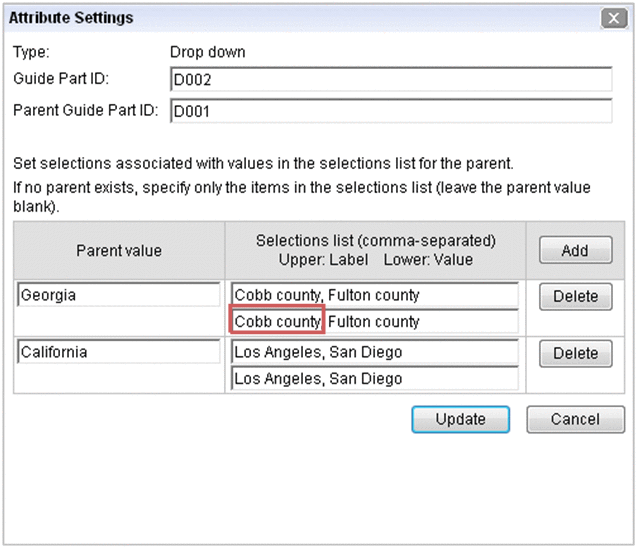This screenshot has width=637, height=548.
Task: Click the Drop down type value text
Action: pyautogui.click(x=207, y=52)
